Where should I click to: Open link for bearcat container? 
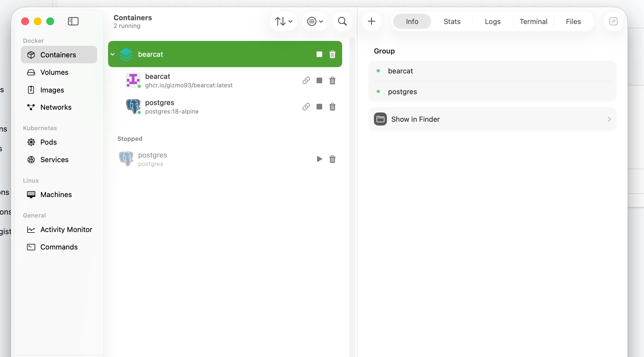click(x=306, y=81)
